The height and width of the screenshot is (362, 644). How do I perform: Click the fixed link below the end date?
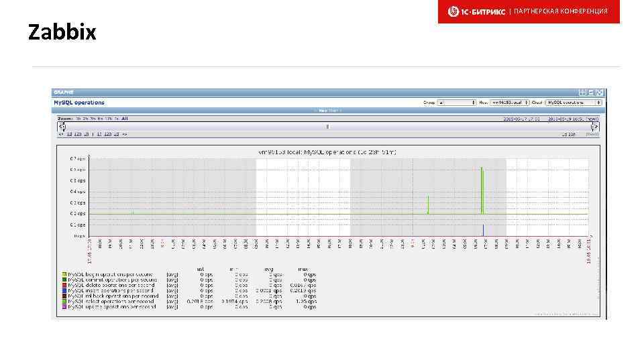(592, 134)
